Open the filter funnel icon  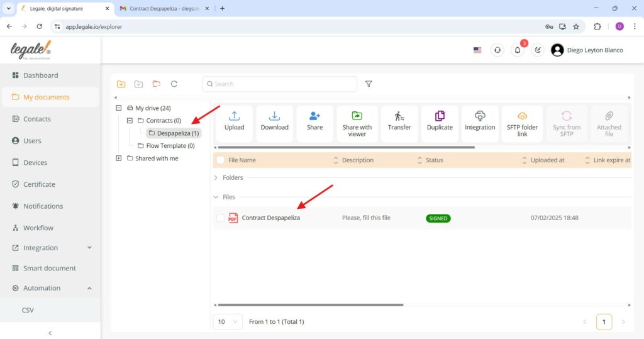point(369,84)
